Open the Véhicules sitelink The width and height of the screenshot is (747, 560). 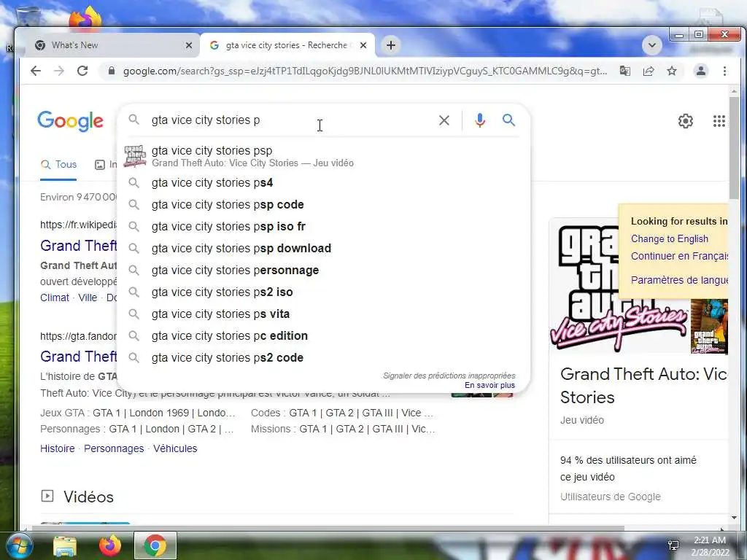click(175, 448)
